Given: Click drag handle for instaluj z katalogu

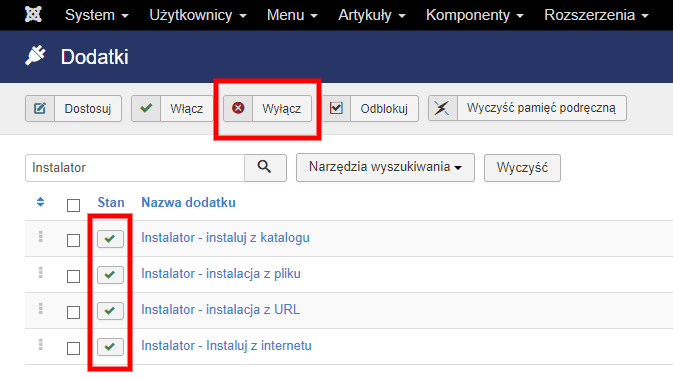Looking at the screenshot, I should pos(40,237).
